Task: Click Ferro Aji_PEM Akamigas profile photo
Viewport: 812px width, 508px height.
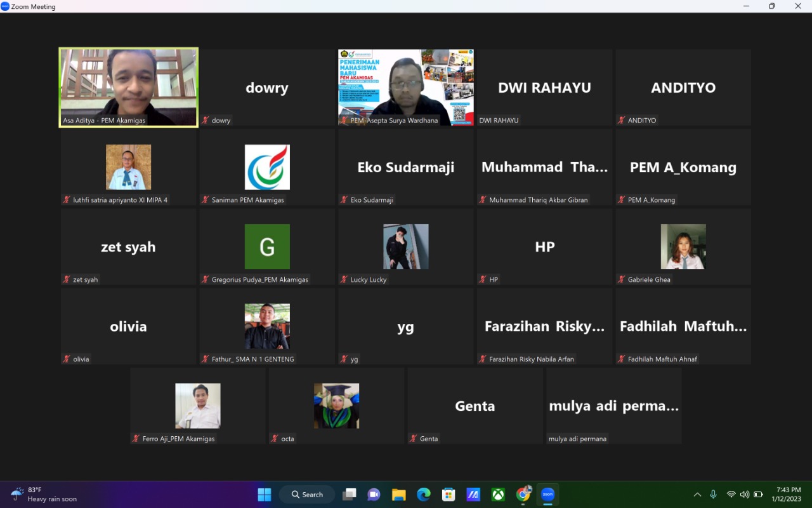Action: click(198, 406)
